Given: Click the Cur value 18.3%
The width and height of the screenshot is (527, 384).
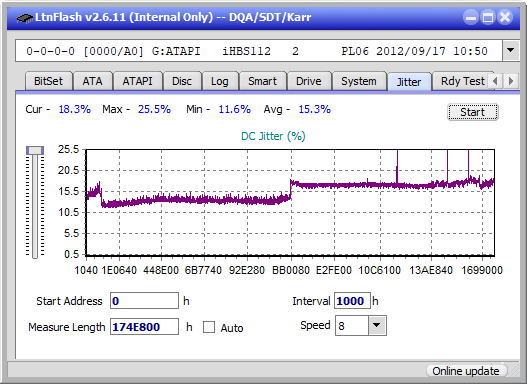Looking at the screenshot, I should click(75, 109).
